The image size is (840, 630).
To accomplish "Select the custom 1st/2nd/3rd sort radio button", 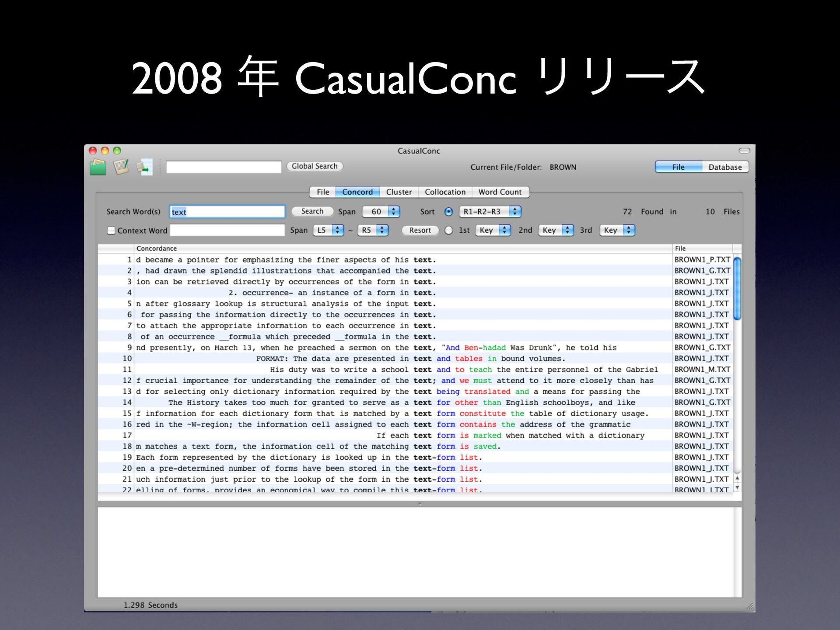I will [448, 230].
